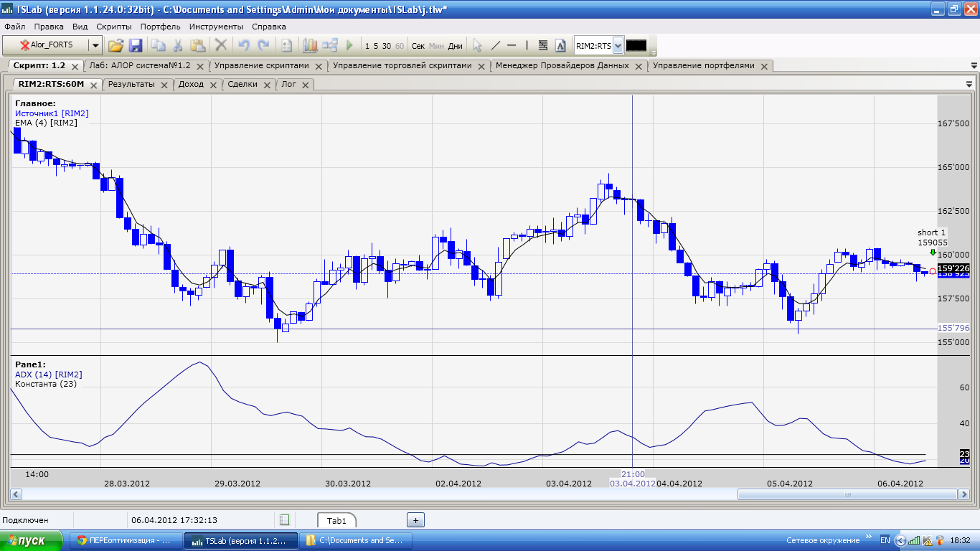Toggle the Сек (seconds) interval button
Image resolution: width=980 pixels, height=551 pixels.
pyautogui.click(x=418, y=46)
